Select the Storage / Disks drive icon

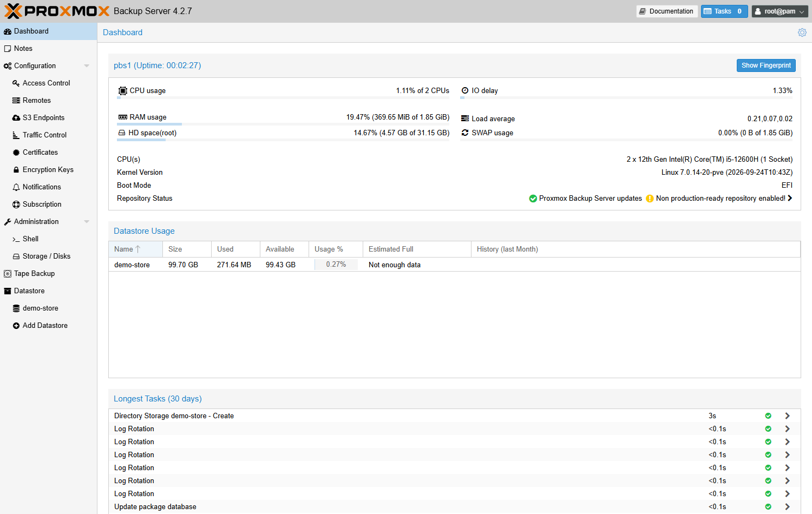click(x=16, y=256)
